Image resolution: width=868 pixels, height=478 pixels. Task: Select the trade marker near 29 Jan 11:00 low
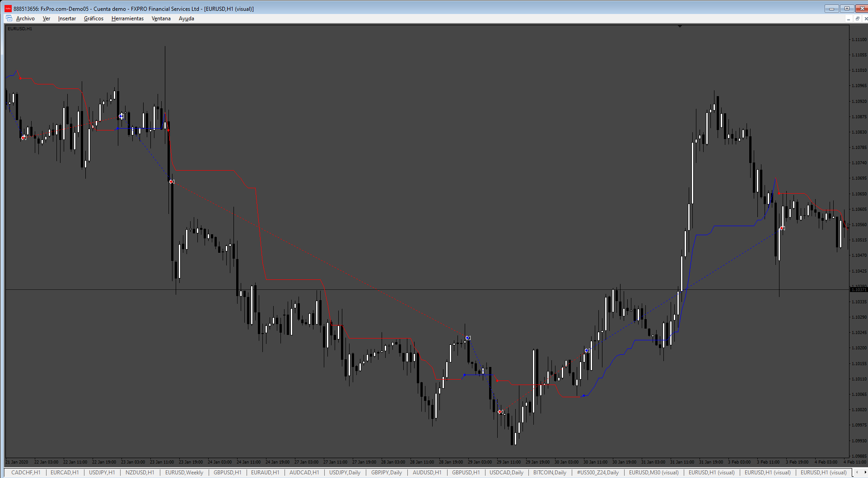500,412
